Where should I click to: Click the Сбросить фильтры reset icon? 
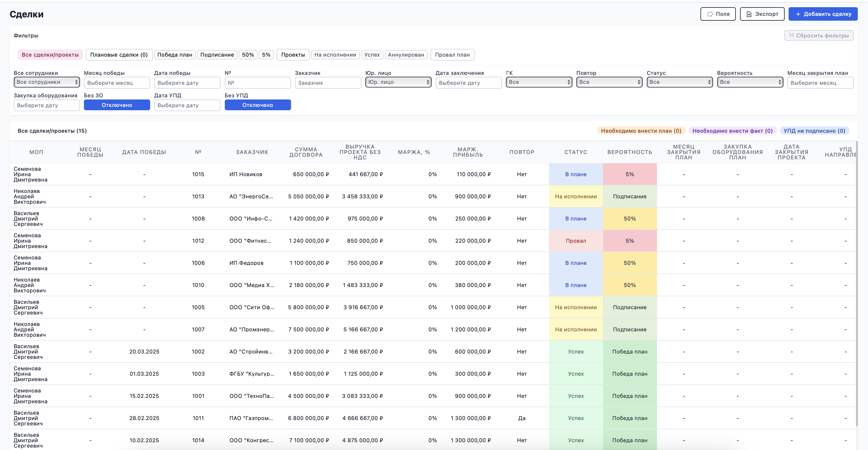(x=792, y=35)
